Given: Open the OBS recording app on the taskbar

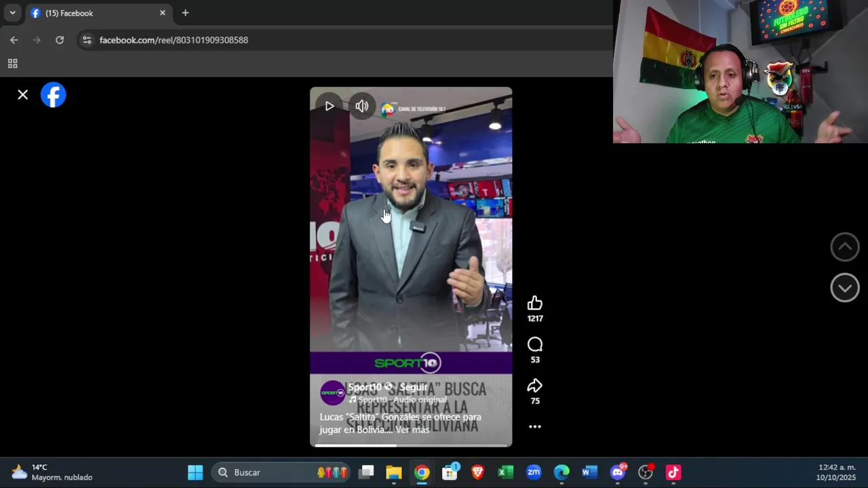Looking at the screenshot, I should click(x=646, y=472).
